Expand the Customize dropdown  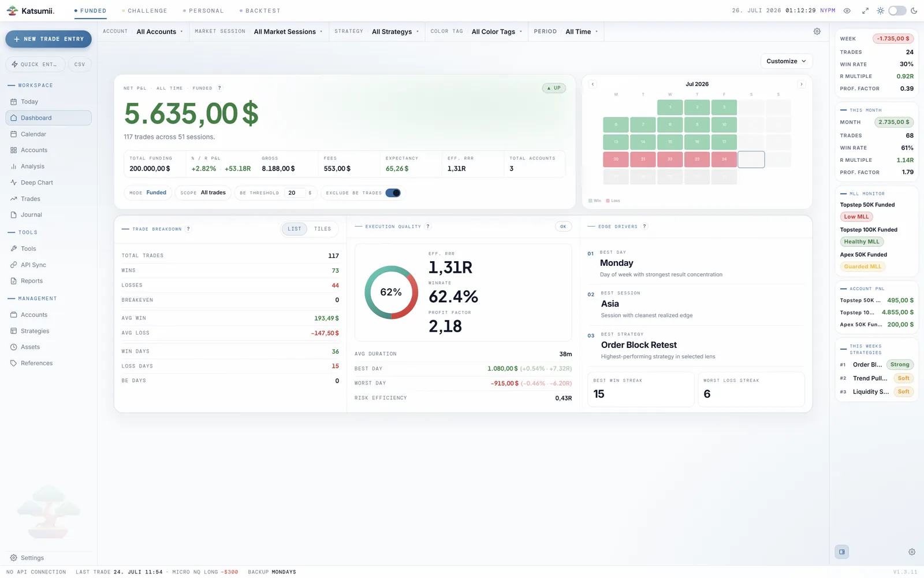(786, 61)
